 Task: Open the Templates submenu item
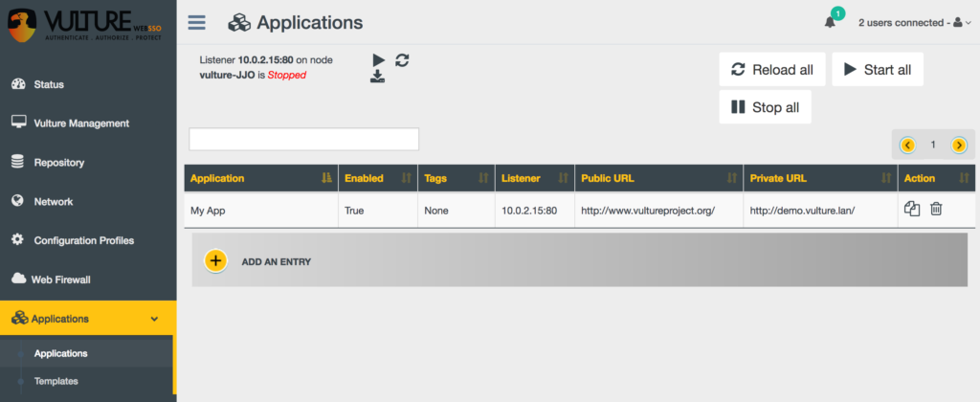coord(56,381)
